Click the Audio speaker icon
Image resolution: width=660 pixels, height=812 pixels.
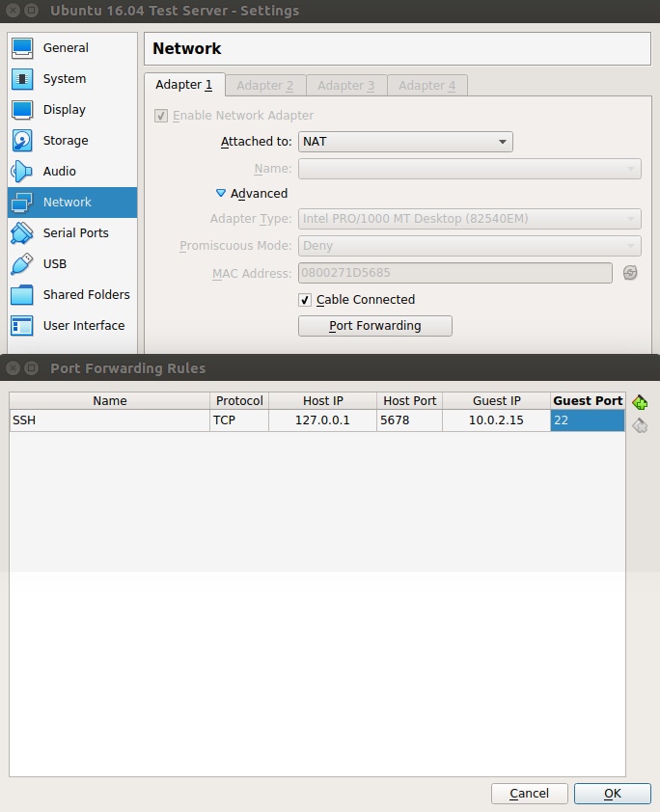tap(22, 171)
